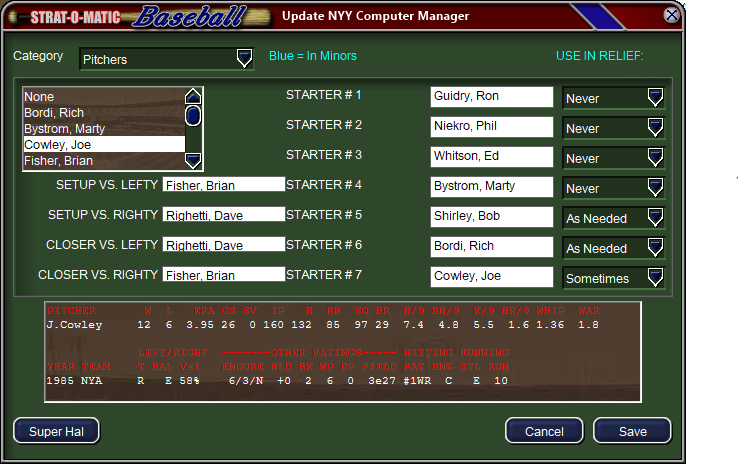The image size is (738, 464).
Task: Click the Blue = In Minors legend
Action: point(313,56)
